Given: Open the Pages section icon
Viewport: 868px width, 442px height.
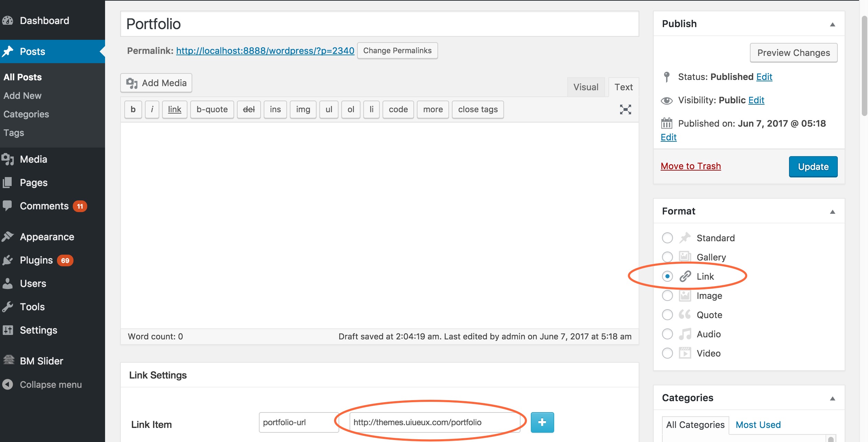Looking at the screenshot, I should tap(8, 182).
